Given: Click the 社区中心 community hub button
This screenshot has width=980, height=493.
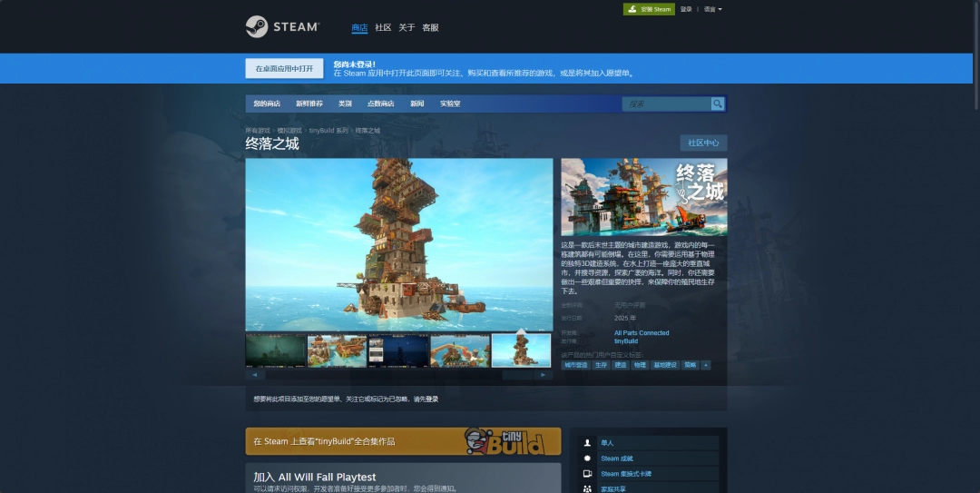Looking at the screenshot, I should point(703,143).
